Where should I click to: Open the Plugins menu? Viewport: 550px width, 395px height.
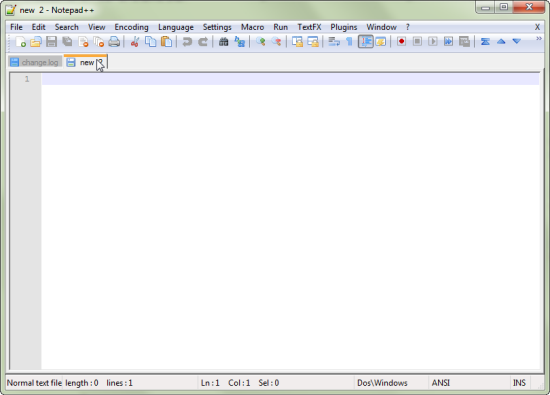(343, 27)
